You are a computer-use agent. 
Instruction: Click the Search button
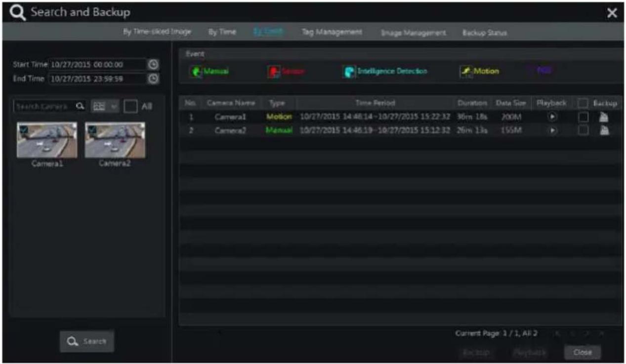[x=87, y=341]
